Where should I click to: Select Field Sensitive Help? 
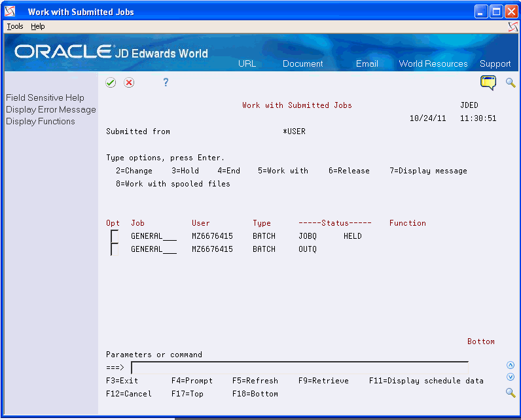tap(45, 97)
